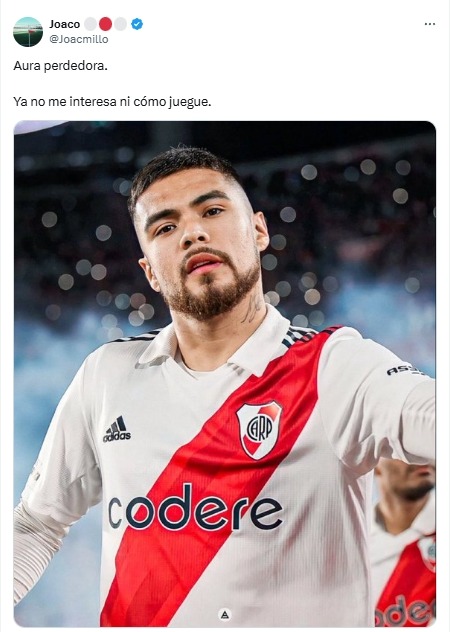Click the first white circle emoji after Joaco
Screen dimensions: 460x632
[x=91, y=24]
